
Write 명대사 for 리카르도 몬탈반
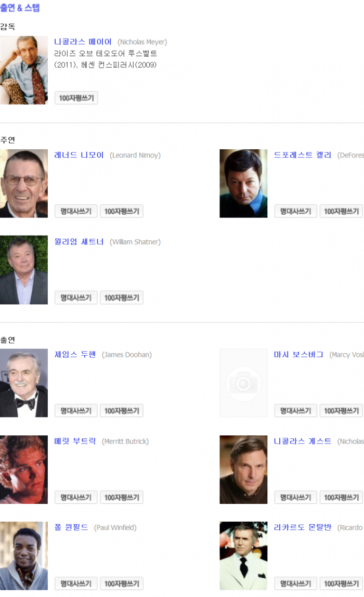[296, 583]
